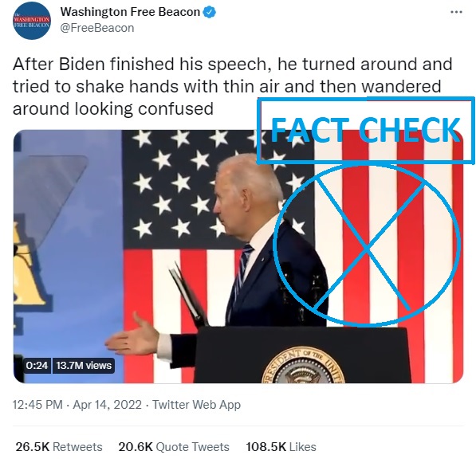
Task: Open the three-dot more options menu
Action: pyautogui.click(x=456, y=12)
